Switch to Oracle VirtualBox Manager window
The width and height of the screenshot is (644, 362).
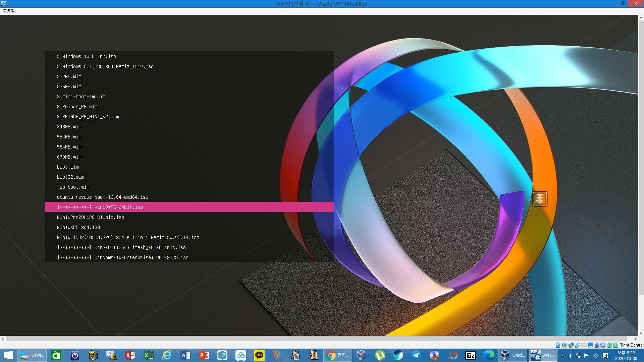(x=513, y=355)
